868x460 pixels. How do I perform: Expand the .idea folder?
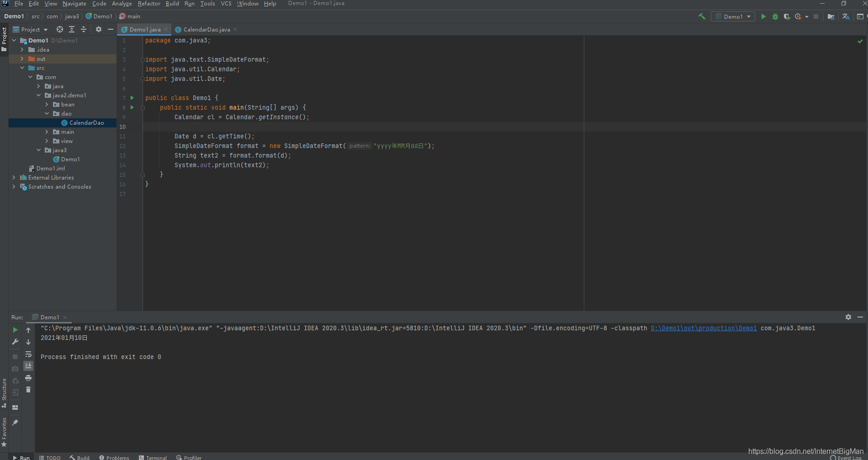pos(22,49)
